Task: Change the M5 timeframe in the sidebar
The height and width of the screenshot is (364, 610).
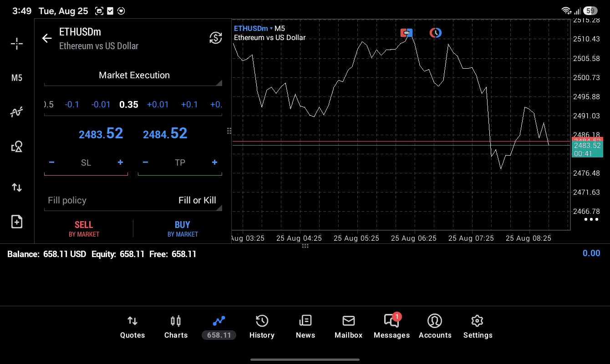Action: (x=17, y=78)
